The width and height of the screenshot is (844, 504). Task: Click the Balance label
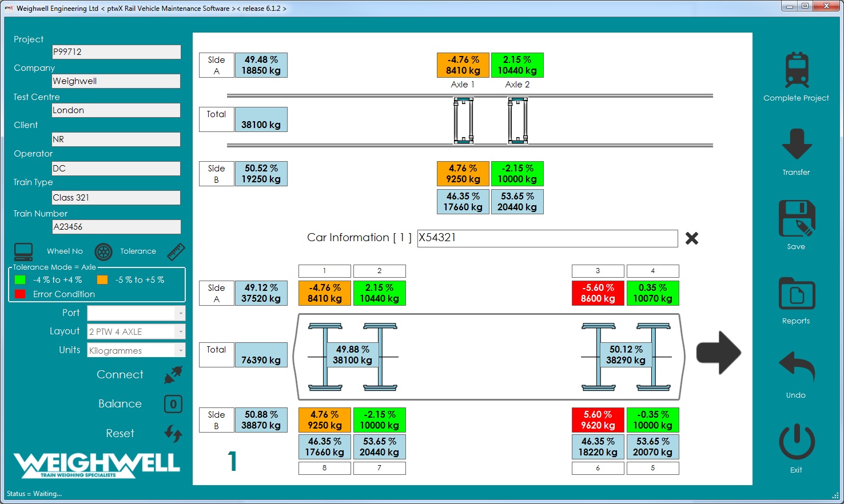(120, 404)
